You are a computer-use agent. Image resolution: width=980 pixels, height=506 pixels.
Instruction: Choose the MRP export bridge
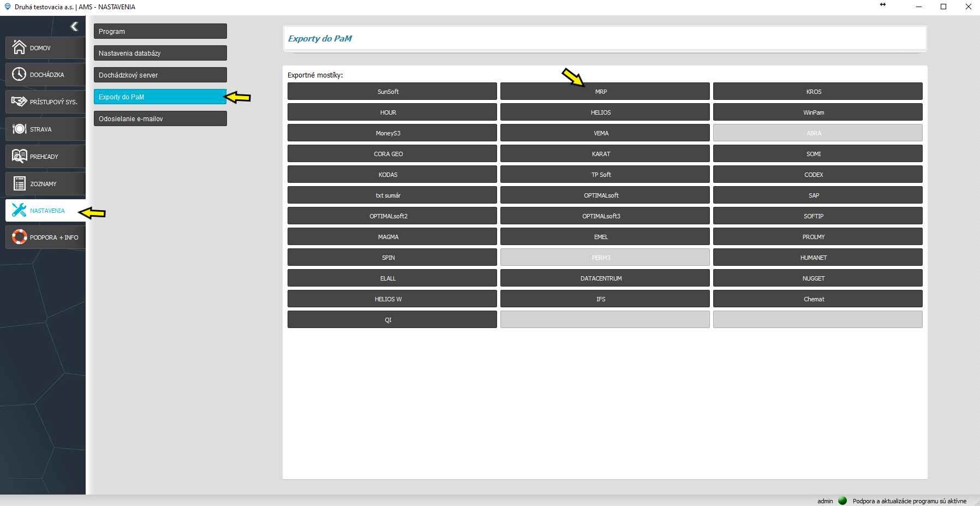(605, 91)
